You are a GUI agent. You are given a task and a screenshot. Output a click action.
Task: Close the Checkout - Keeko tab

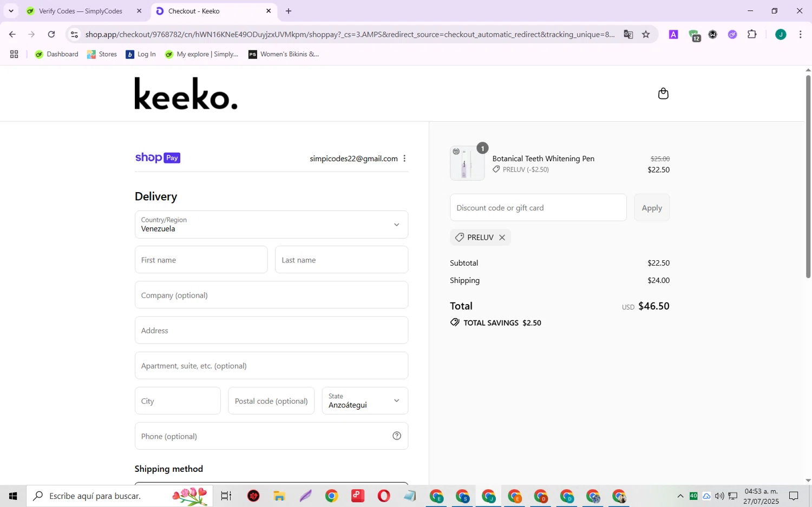tap(269, 11)
